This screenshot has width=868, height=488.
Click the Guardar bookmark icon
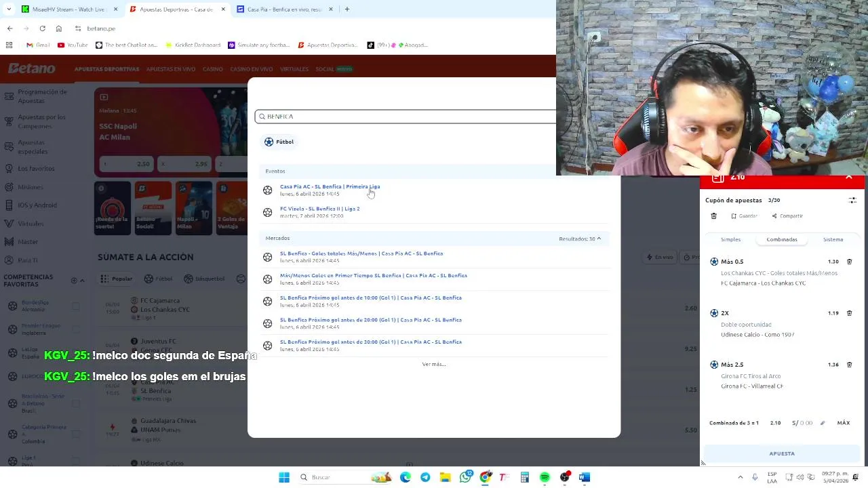(x=734, y=216)
